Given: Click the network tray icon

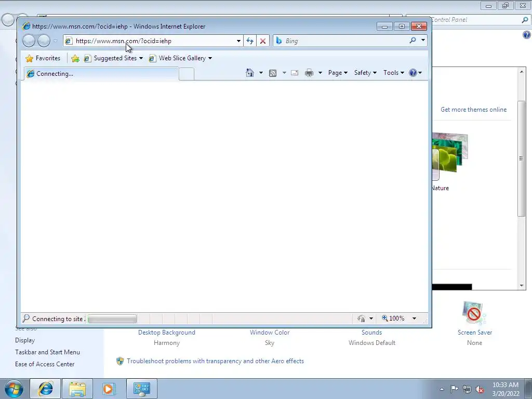Looking at the screenshot, I should click(467, 389).
